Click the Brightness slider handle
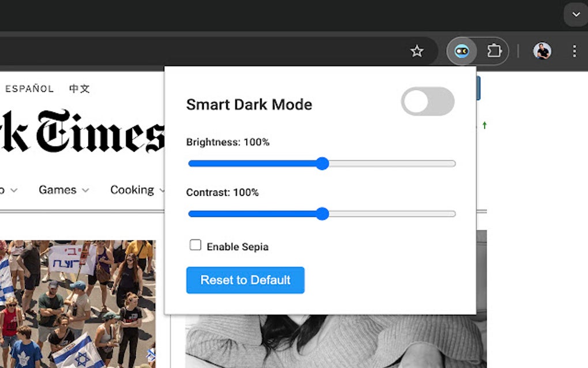588x368 pixels. [323, 164]
